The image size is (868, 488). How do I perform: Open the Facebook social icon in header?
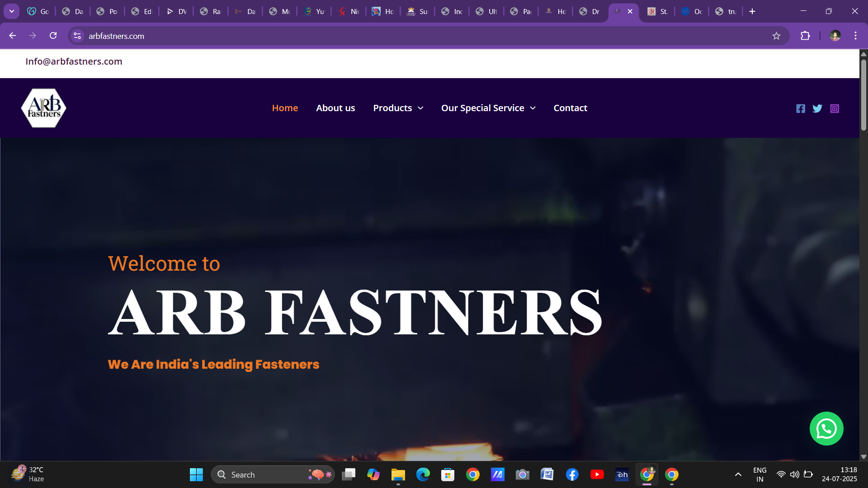coord(800,108)
